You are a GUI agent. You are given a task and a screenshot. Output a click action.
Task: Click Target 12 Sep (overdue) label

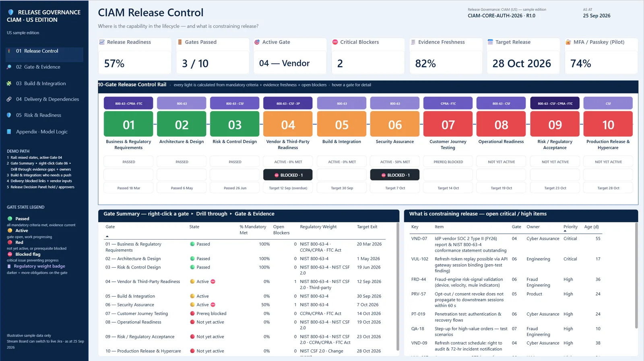[288, 188]
